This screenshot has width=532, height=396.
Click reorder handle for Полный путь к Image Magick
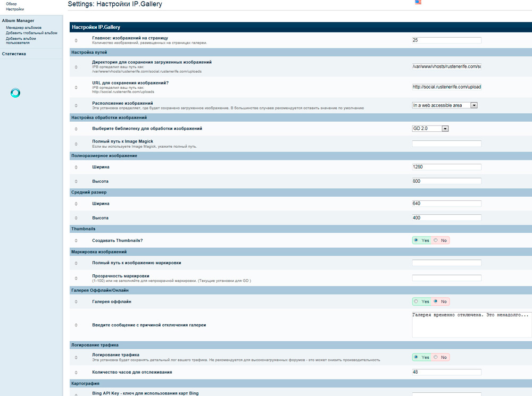pos(76,144)
